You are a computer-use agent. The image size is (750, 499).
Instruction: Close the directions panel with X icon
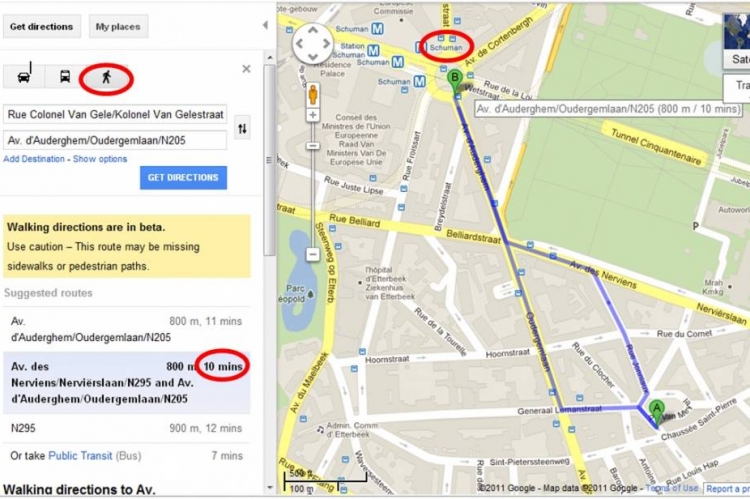(x=246, y=69)
